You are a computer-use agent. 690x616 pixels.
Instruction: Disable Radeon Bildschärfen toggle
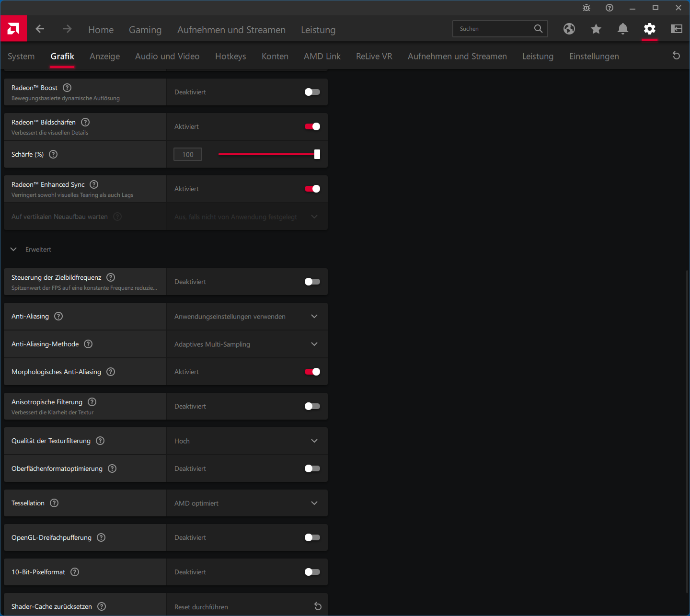312,126
